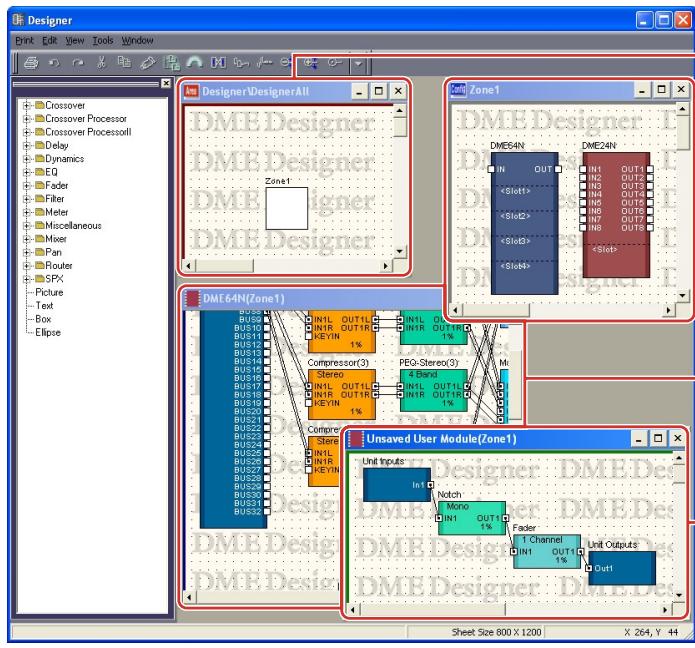Select the Notch Mono component block
695x648 pixels.
[x=472, y=518]
